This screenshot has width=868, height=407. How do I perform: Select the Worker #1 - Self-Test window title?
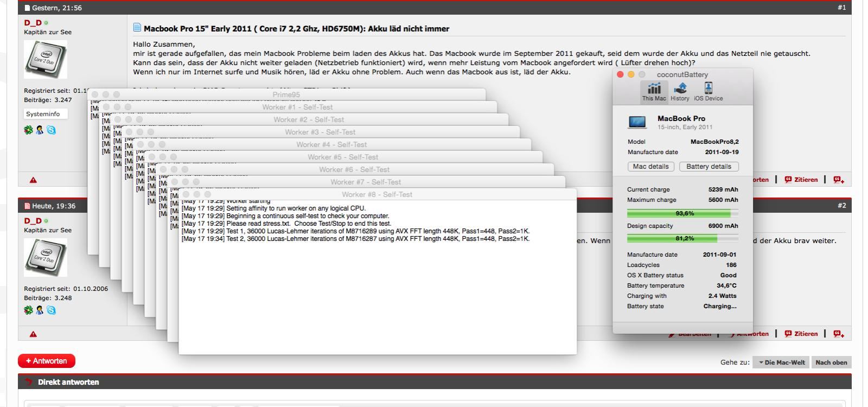point(297,107)
